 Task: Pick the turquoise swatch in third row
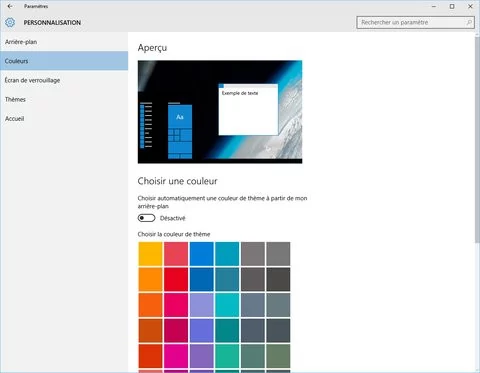227,305
